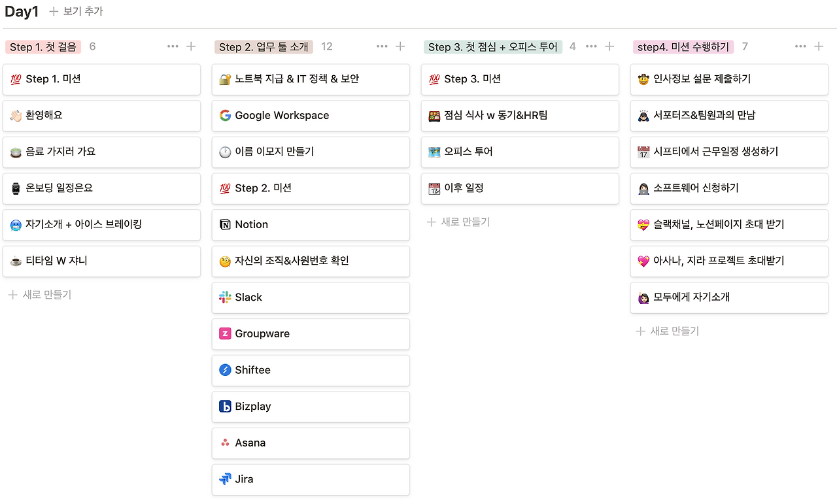Click the Asana dots icon
This screenshot has width=837, height=504.
point(225,443)
